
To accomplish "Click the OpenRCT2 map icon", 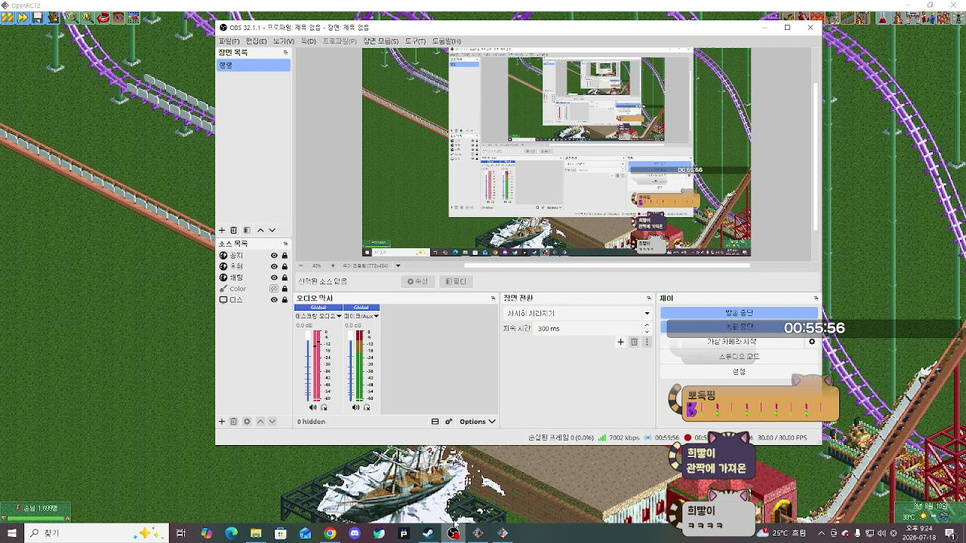I will coord(133,18).
